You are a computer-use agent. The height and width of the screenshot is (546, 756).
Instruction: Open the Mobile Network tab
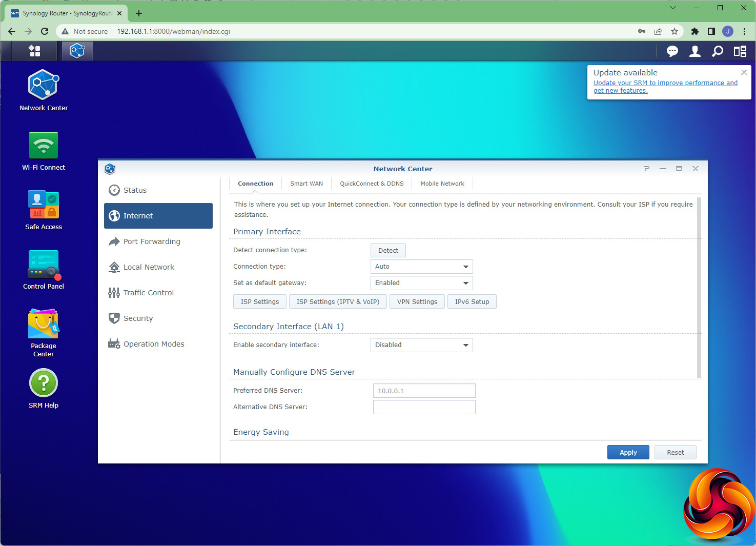click(442, 184)
